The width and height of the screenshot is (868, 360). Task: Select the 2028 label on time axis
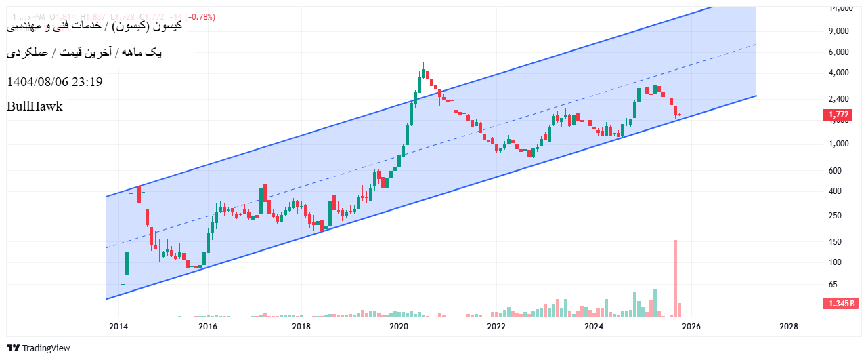click(x=788, y=327)
